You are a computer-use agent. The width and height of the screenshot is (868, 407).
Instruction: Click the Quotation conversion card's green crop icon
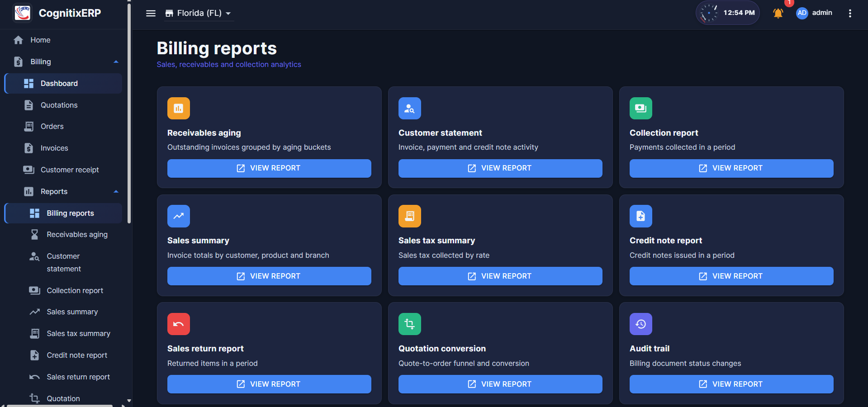410,324
